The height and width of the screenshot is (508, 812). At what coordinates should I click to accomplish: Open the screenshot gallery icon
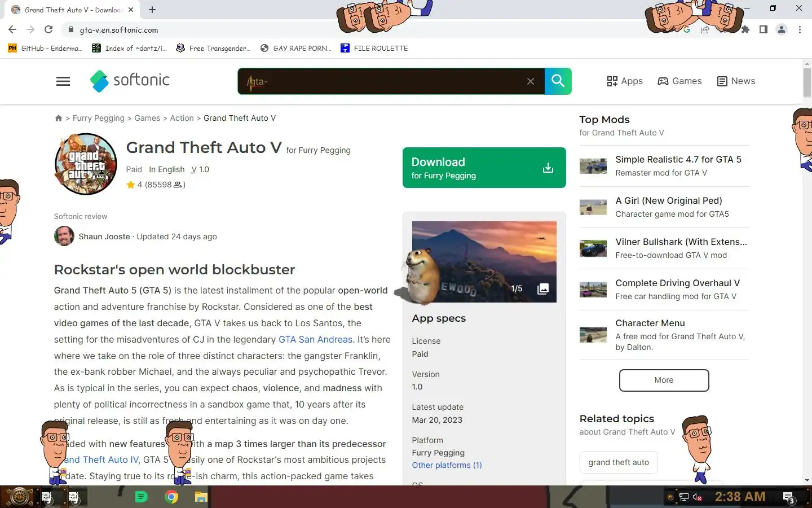pos(543,289)
